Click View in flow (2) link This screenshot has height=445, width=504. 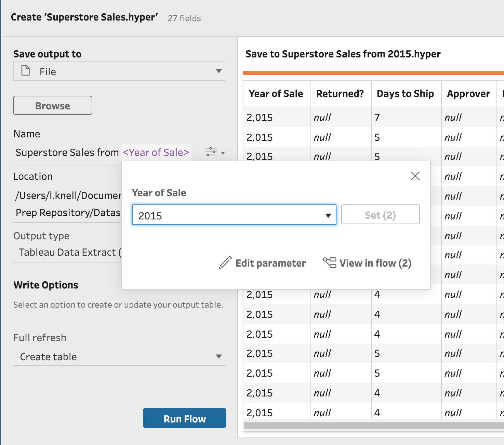[375, 263]
